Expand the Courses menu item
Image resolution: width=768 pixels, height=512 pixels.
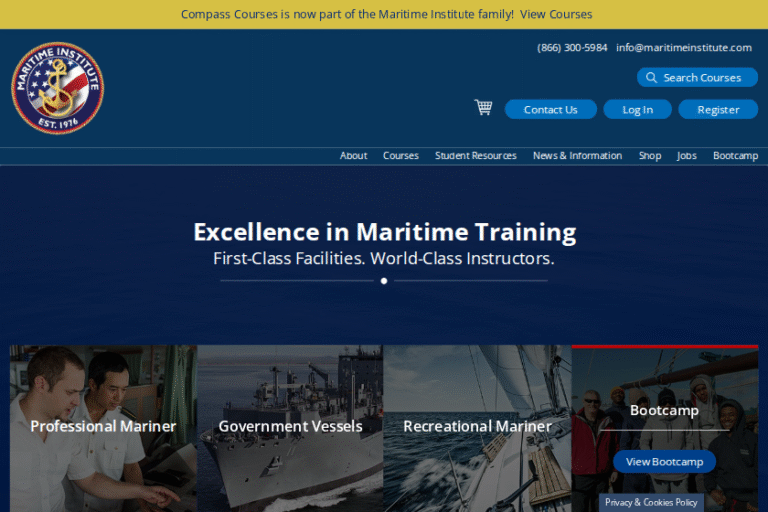coord(401,156)
